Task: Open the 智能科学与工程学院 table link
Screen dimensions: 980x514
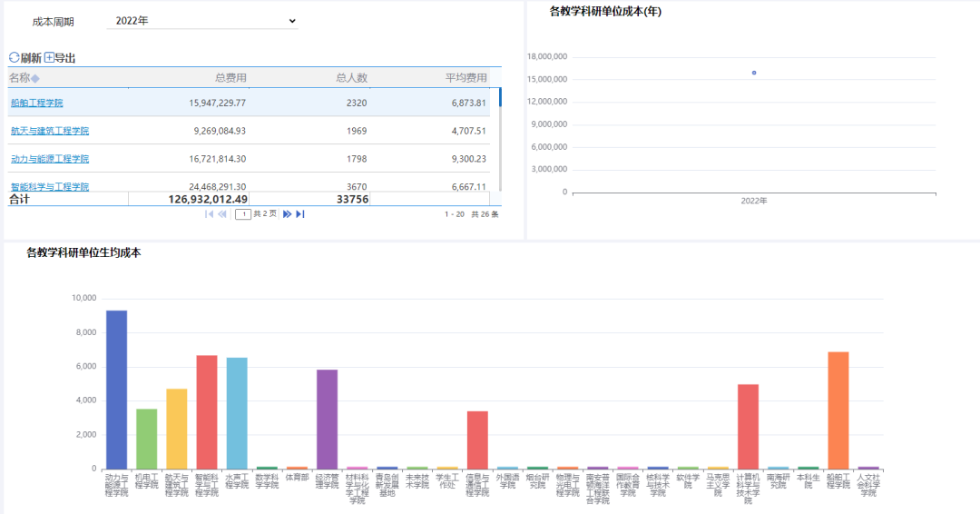Action: coord(50,186)
